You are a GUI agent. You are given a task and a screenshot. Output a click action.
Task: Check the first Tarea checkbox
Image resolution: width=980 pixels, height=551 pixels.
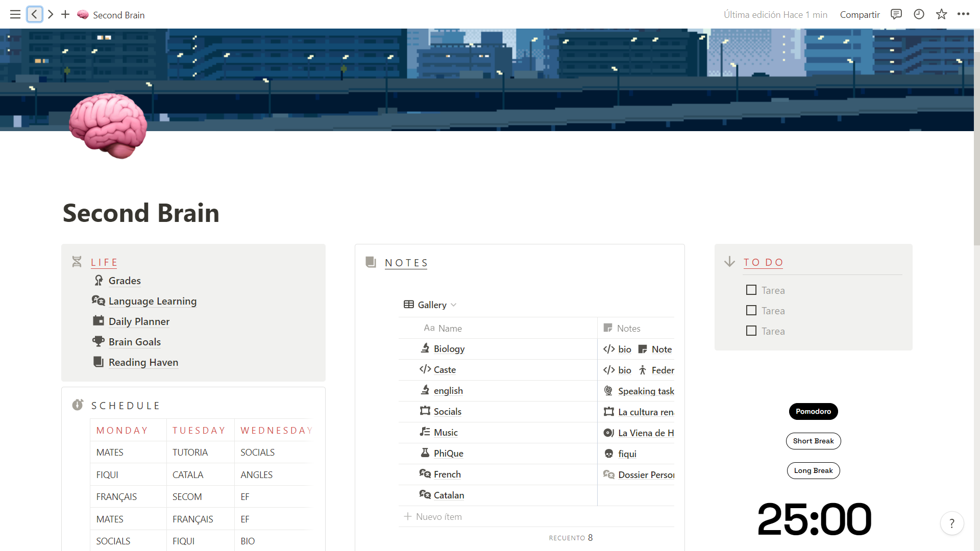(x=751, y=290)
